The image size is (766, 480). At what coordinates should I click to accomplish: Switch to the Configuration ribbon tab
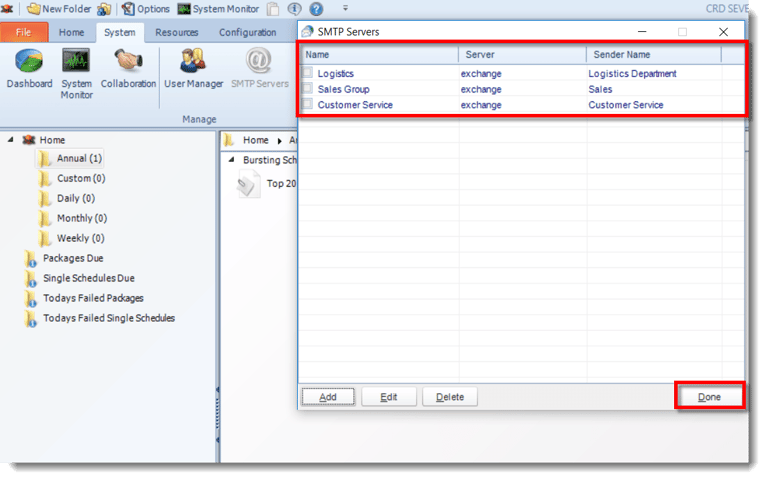[247, 32]
